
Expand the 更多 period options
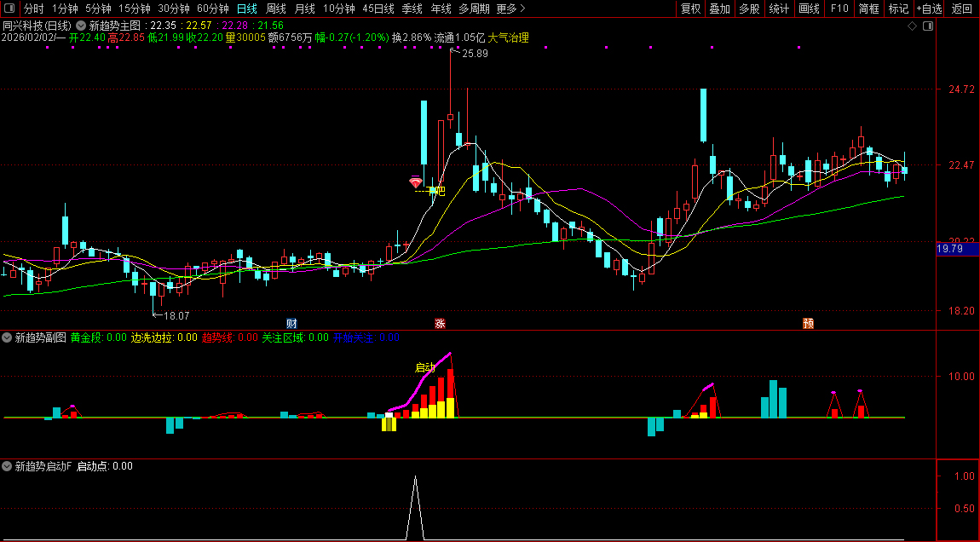click(510, 9)
